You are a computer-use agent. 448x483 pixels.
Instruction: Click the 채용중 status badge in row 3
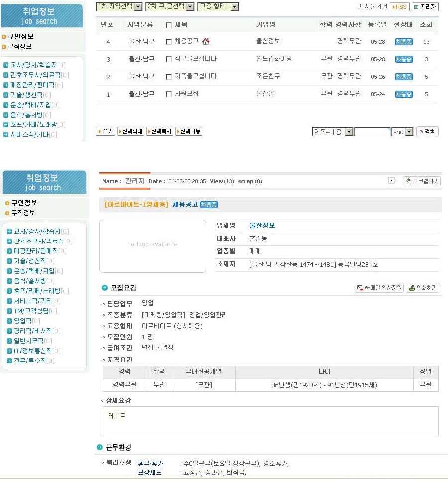click(404, 59)
